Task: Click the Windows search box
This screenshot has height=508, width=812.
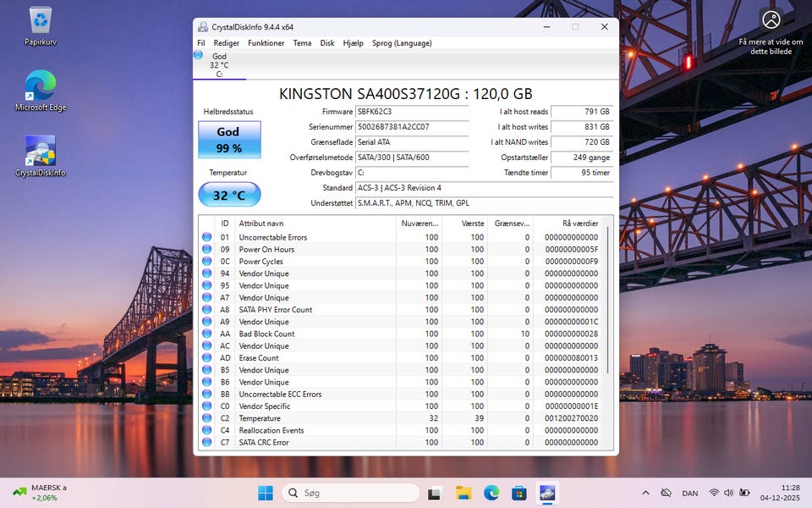Action: [350, 493]
